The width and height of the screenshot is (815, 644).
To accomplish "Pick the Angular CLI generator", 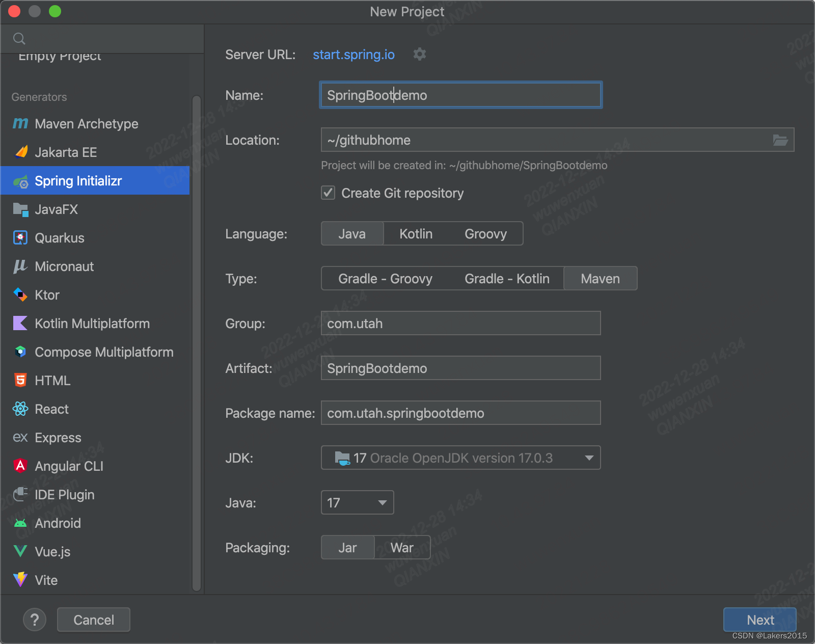I will tap(69, 466).
